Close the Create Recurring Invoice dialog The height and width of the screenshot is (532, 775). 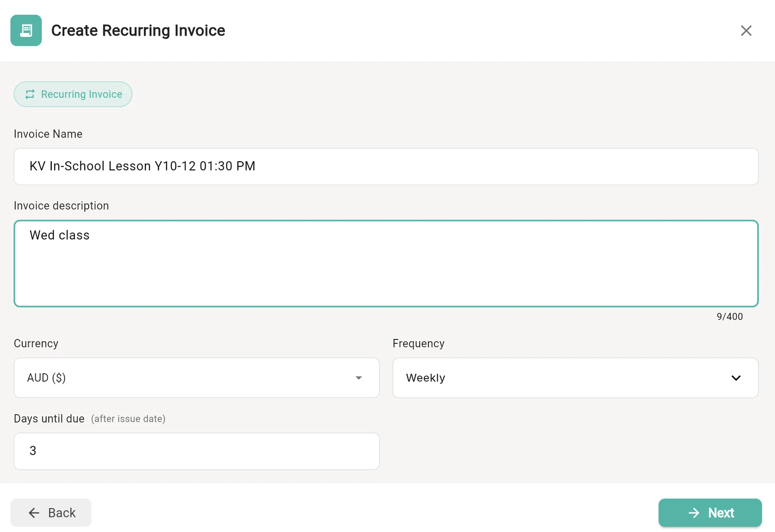746,30
